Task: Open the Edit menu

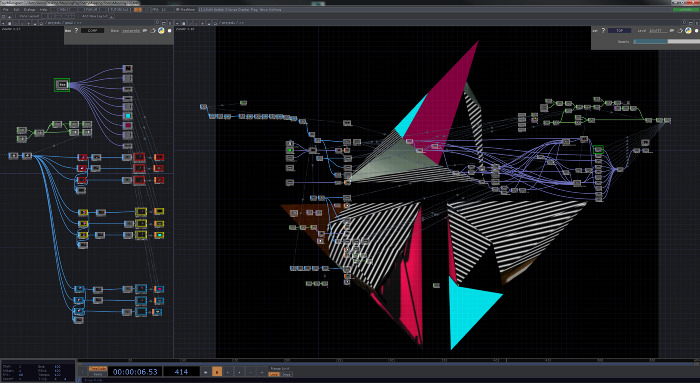Action: [x=17, y=9]
